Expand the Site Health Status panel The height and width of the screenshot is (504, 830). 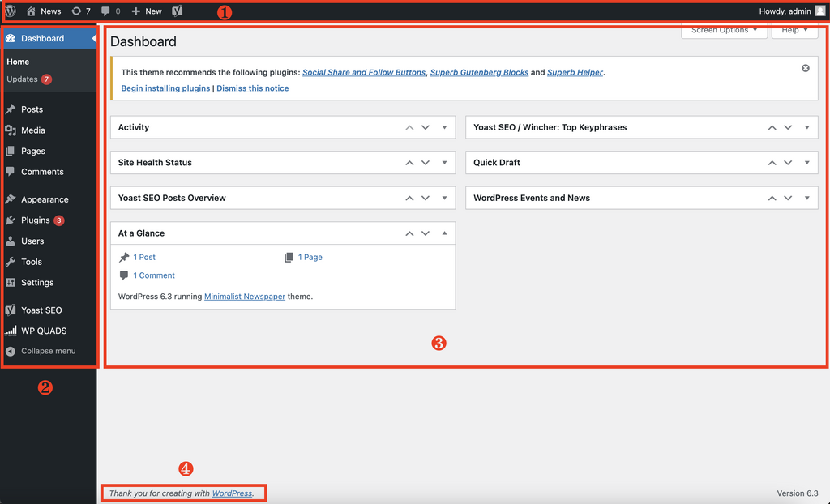(x=445, y=163)
